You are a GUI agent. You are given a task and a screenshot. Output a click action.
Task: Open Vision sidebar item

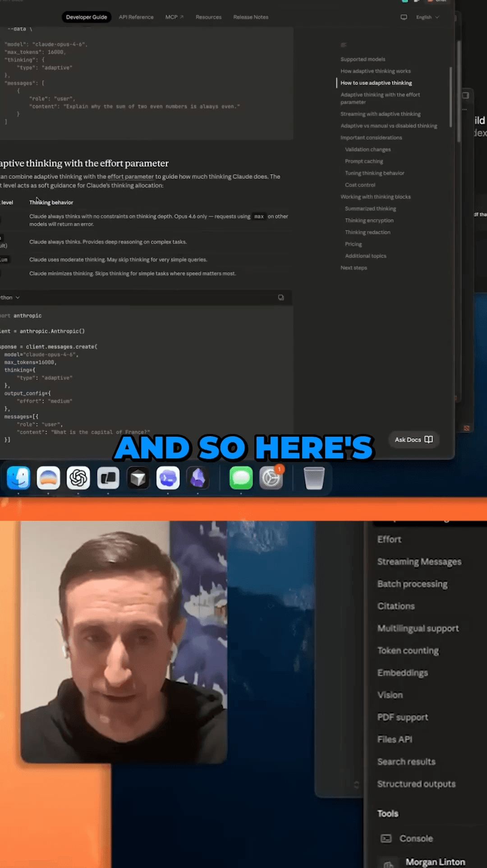tap(390, 695)
